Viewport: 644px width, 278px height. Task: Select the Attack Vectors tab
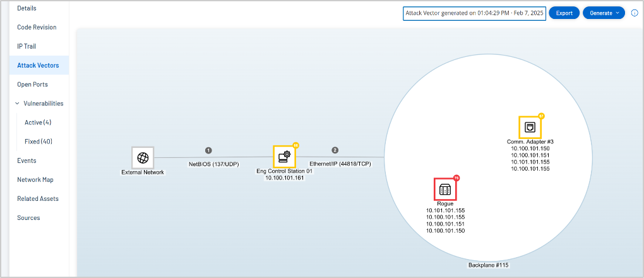click(38, 65)
